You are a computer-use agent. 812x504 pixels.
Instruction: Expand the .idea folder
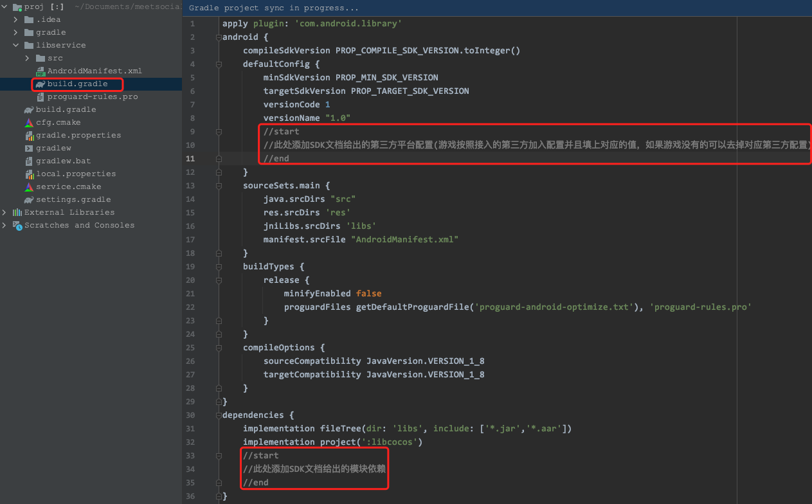(16, 19)
